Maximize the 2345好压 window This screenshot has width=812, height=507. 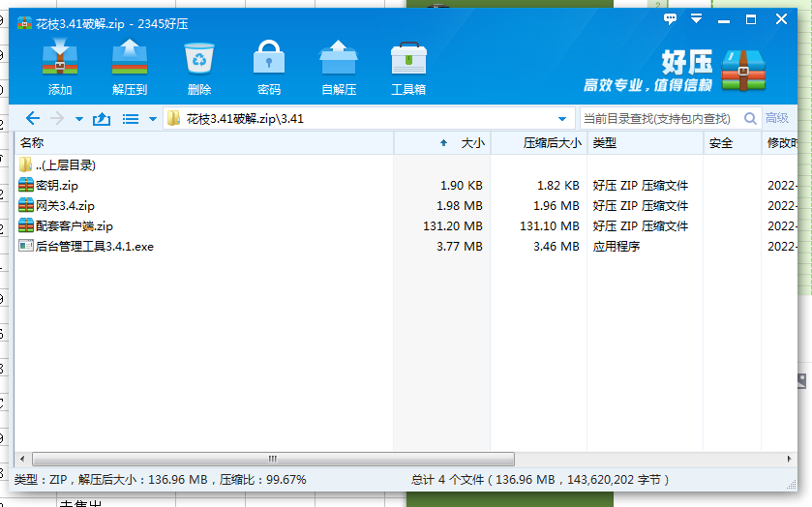751,19
